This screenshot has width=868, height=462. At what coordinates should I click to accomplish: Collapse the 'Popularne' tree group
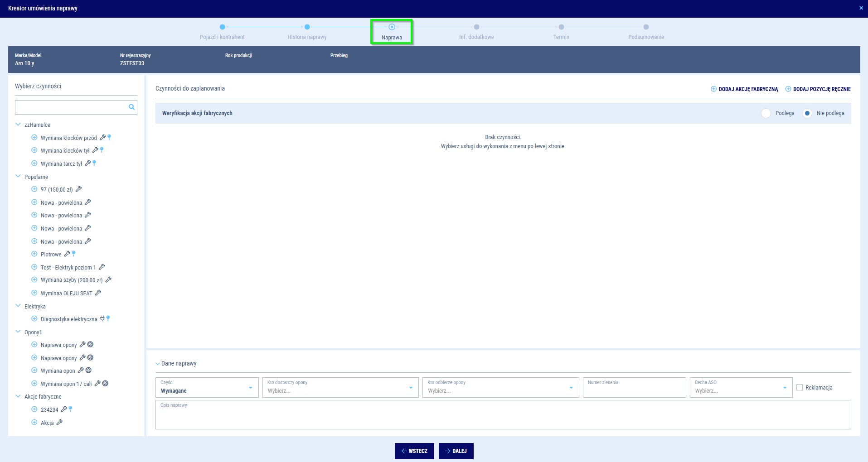(x=18, y=177)
